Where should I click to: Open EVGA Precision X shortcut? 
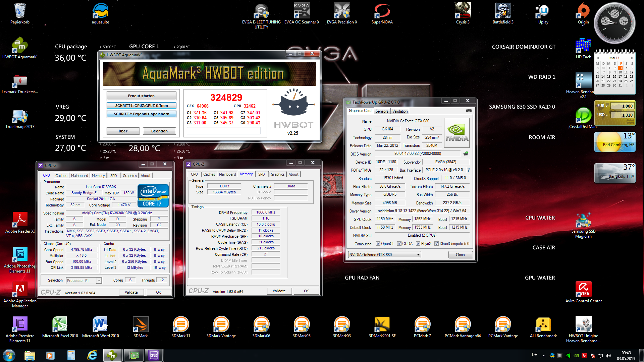coord(342,14)
